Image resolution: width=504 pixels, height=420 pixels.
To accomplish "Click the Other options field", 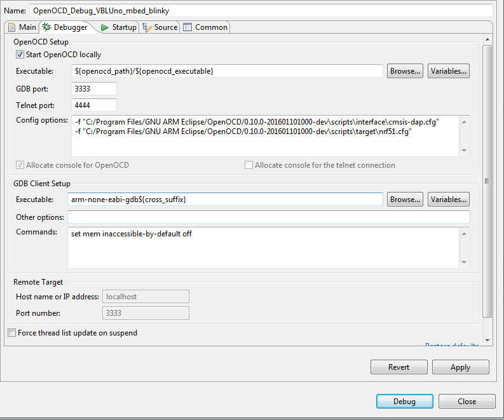I will pos(269,217).
